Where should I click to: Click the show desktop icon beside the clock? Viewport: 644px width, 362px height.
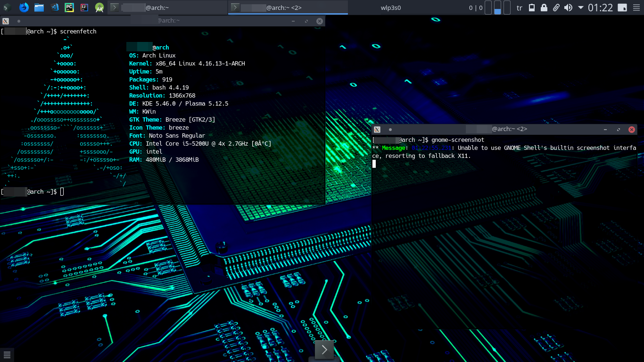622,8
